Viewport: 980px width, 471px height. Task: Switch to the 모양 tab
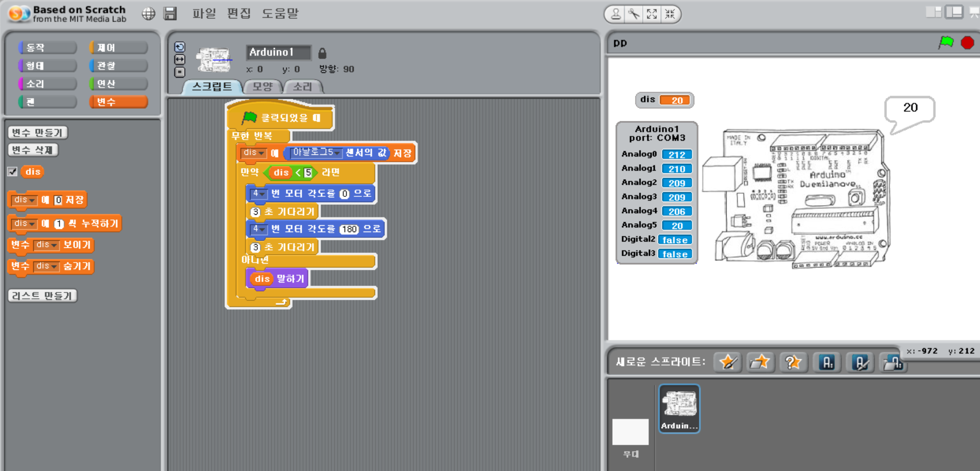click(263, 87)
